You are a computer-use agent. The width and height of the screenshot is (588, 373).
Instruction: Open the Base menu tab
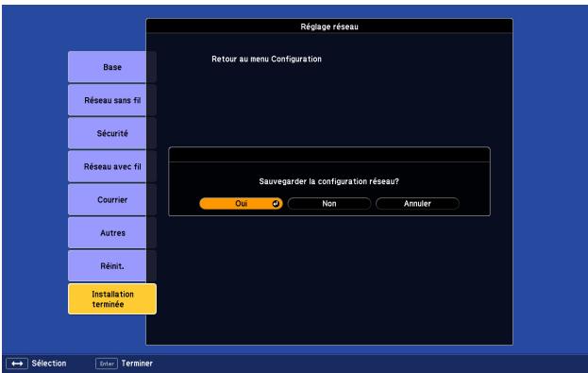112,67
